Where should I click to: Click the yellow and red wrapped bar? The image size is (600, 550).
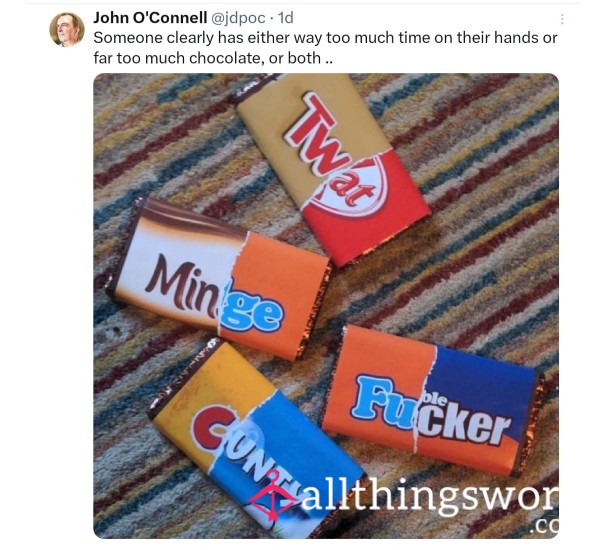[x=331, y=168]
